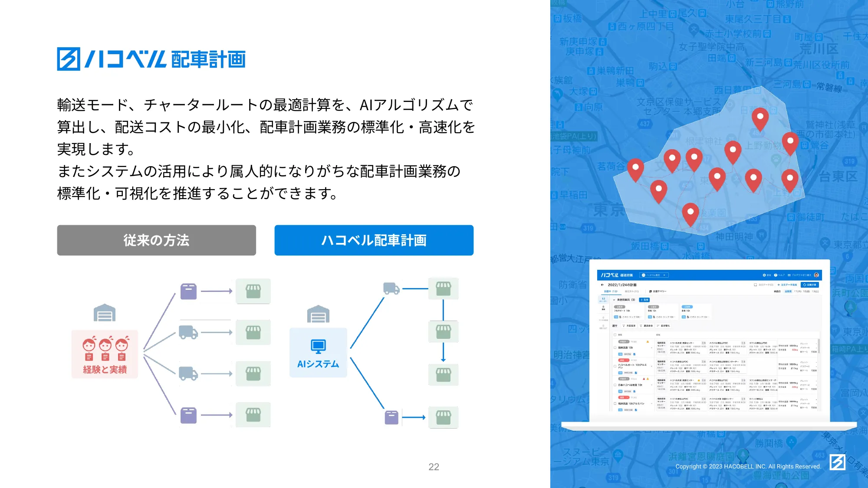Click the bottommost red map pin
868x488 pixels.
[690, 215]
